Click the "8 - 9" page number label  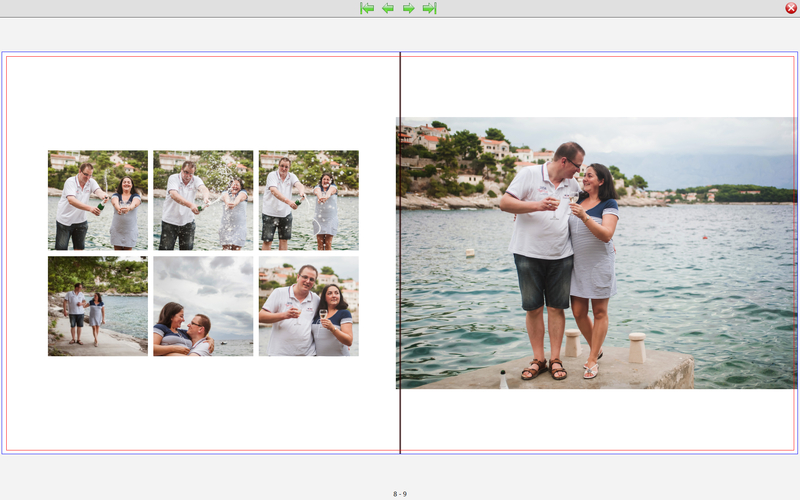pos(400,494)
